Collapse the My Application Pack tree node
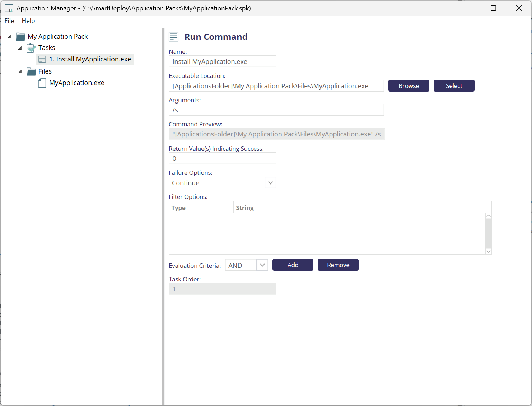The height and width of the screenshot is (406, 532). [x=9, y=37]
